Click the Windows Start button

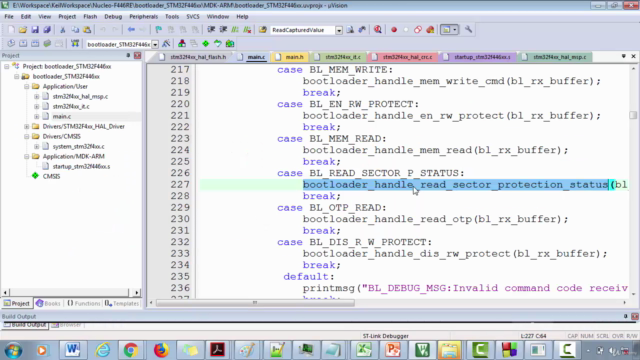click(13, 351)
